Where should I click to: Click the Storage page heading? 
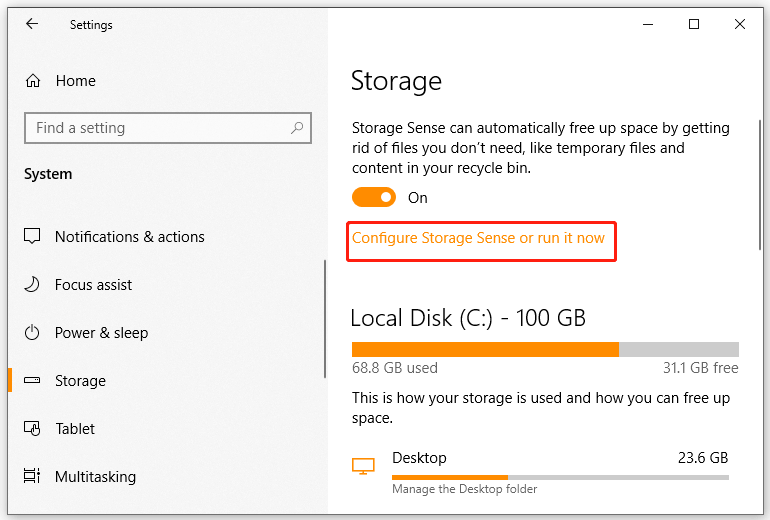[x=396, y=82]
